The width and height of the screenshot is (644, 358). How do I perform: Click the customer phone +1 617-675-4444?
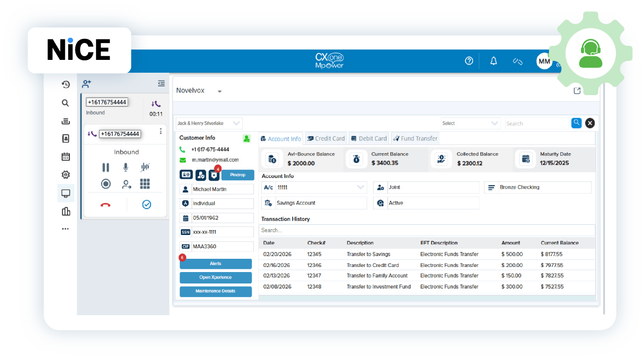click(210, 150)
